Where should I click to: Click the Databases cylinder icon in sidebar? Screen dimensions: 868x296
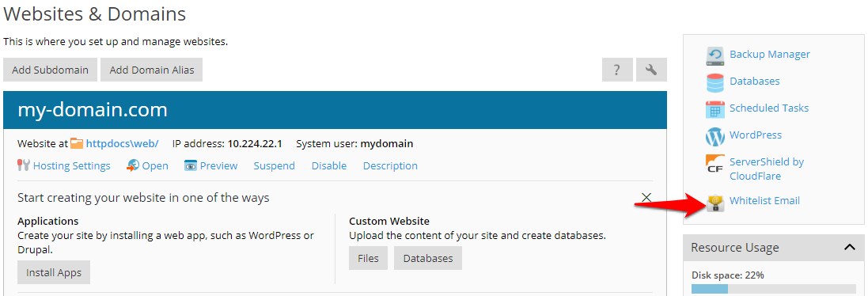coord(715,82)
